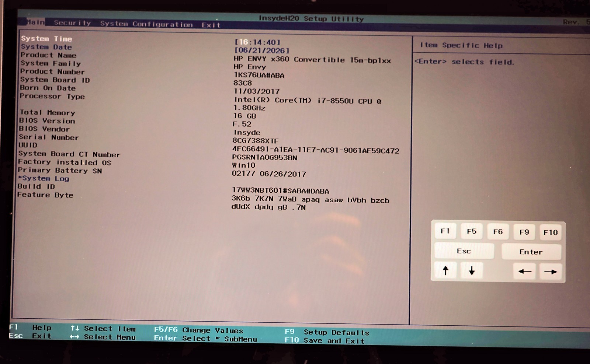The width and height of the screenshot is (590, 364).
Task: Switch to the Security tab
Action: [x=72, y=23]
